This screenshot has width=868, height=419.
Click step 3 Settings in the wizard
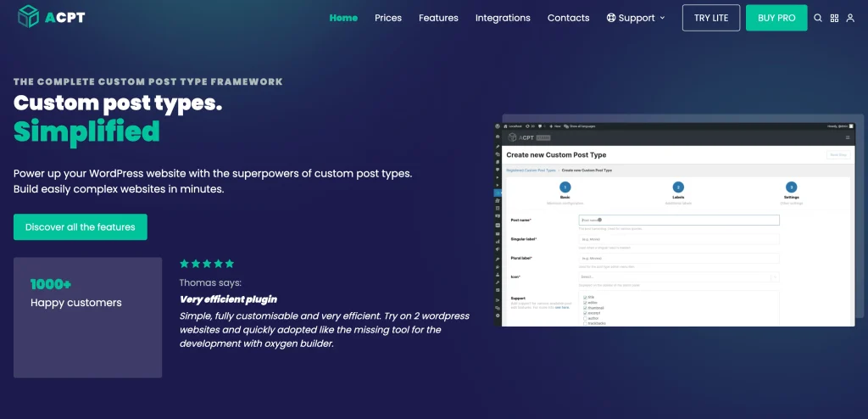(791, 187)
